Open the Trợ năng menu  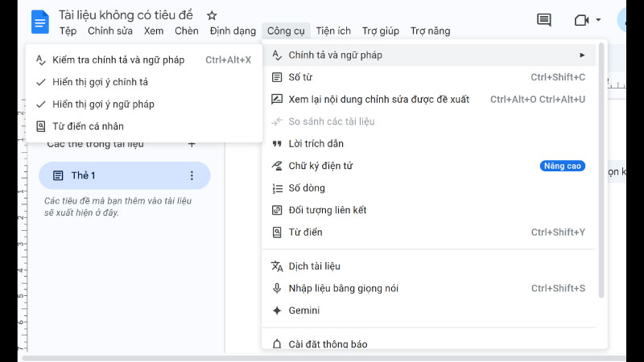click(430, 31)
